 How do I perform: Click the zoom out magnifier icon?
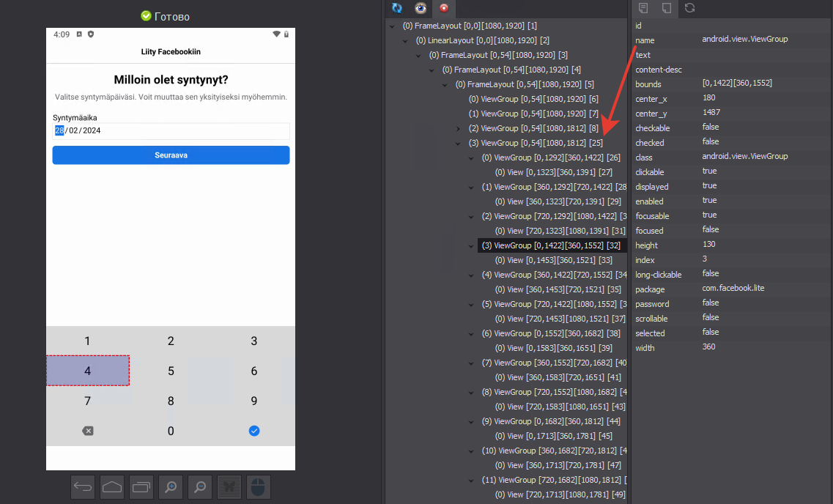(x=200, y=487)
